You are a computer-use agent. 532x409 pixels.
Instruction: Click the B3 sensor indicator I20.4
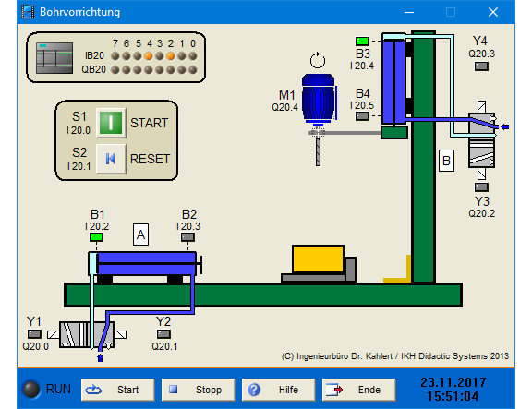coord(362,42)
